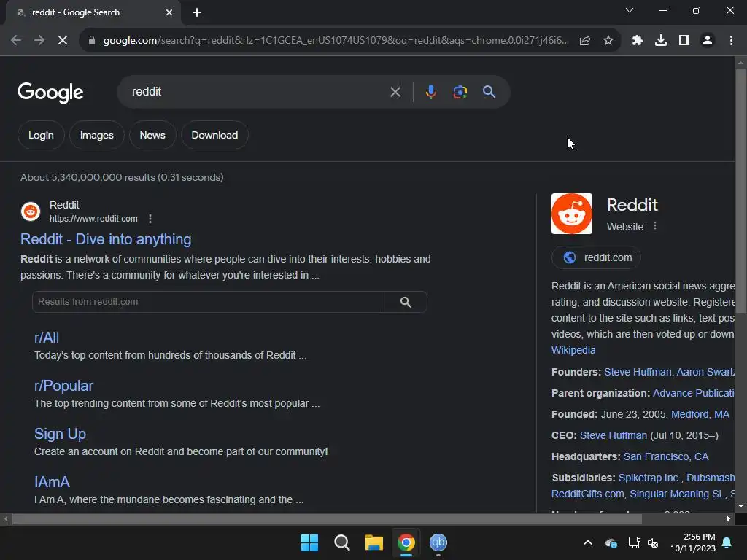
Task: Click the Google search text field
Action: tap(258, 91)
